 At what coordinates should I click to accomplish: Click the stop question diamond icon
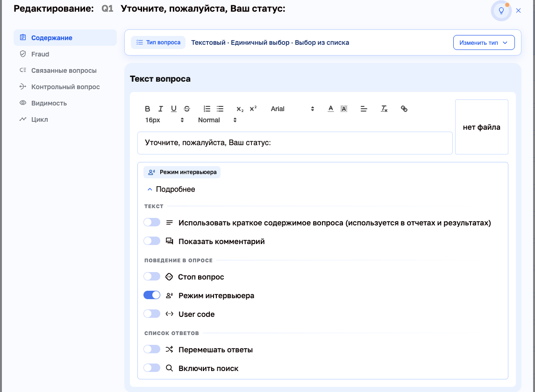169,277
